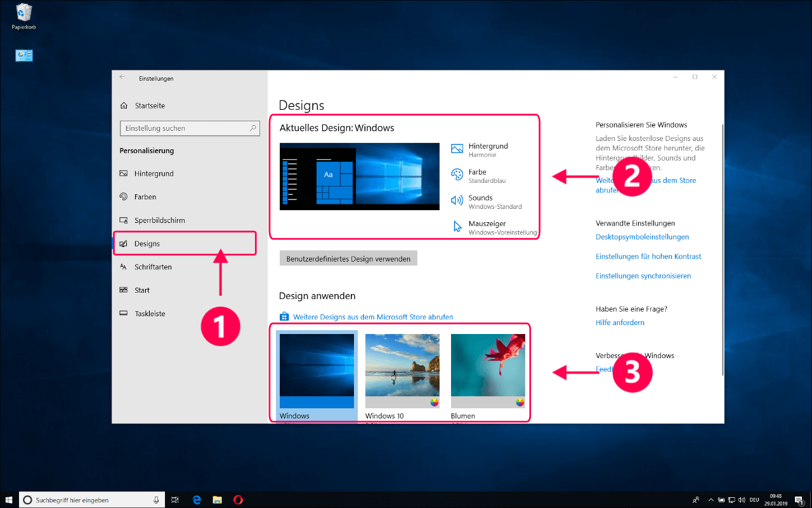
Task: Launch Opera browser from the taskbar
Action: [x=238, y=500]
